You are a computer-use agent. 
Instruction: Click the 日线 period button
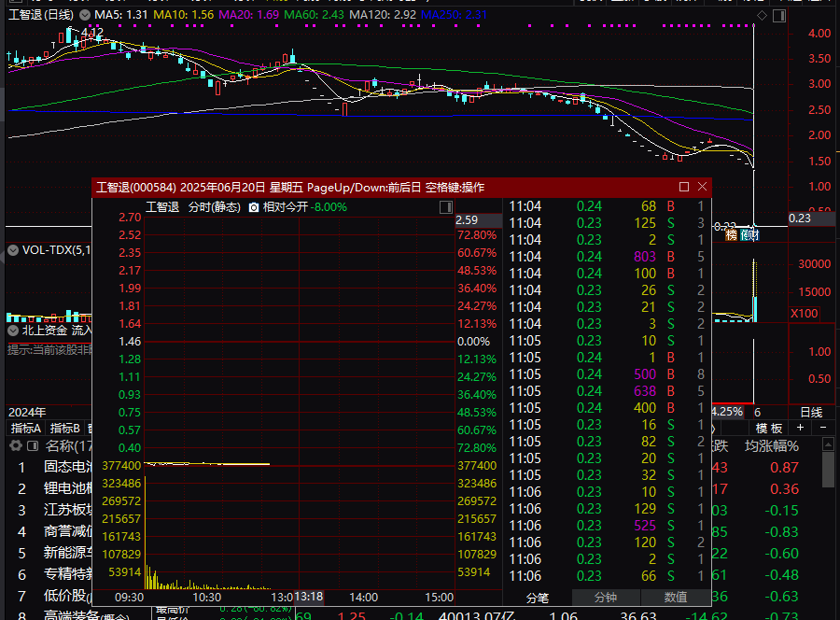click(x=811, y=412)
